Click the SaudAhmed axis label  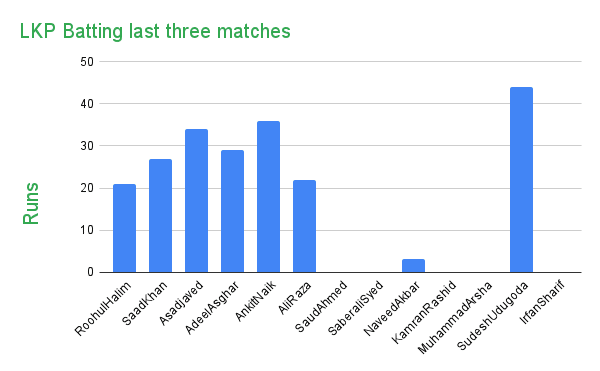(x=321, y=306)
